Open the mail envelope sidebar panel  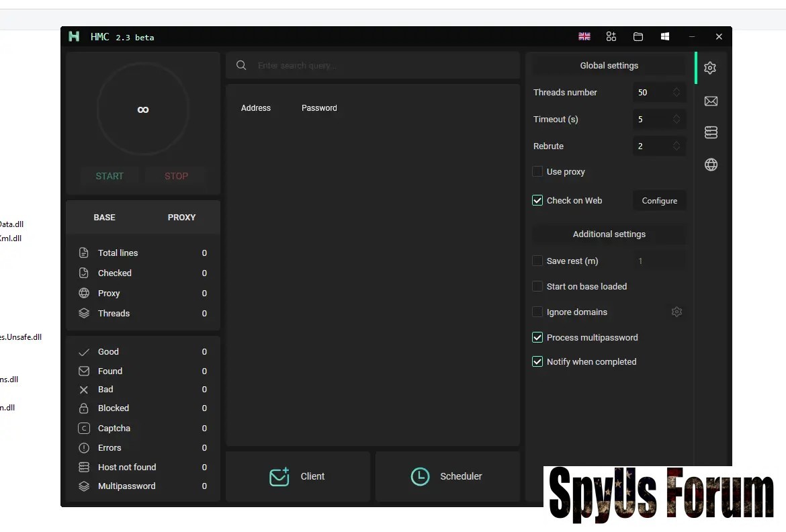711,101
